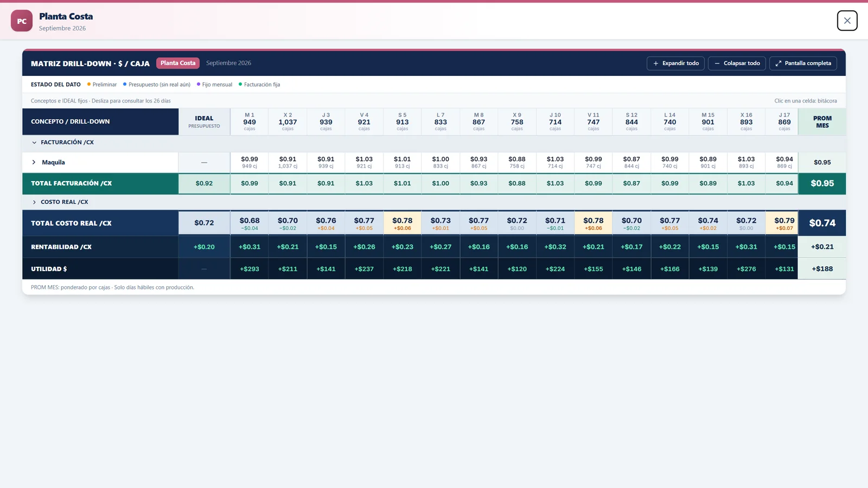Click the IDEAL PRESUPUESTO column header

[204, 121]
